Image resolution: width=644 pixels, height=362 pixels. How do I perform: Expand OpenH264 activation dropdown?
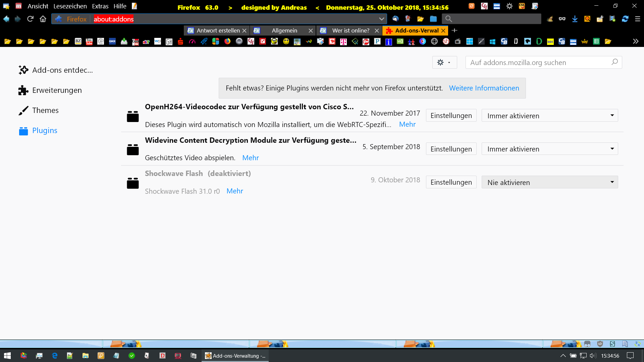click(549, 116)
